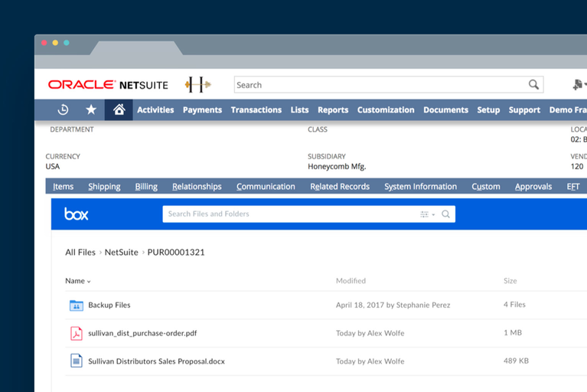The height and width of the screenshot is (392, 587).
Task: Open the Backup Files folder icon
Action: tap(77, 305)
